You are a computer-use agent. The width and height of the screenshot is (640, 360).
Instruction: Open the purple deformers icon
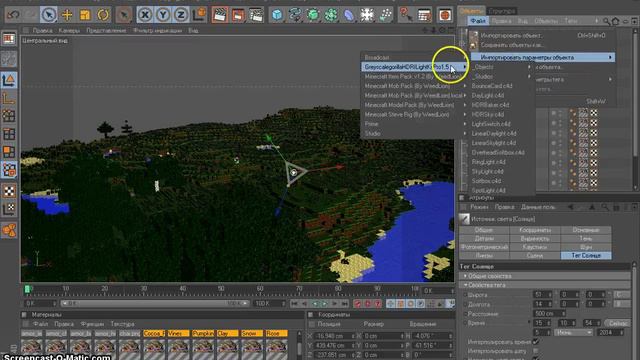[349, 15]
